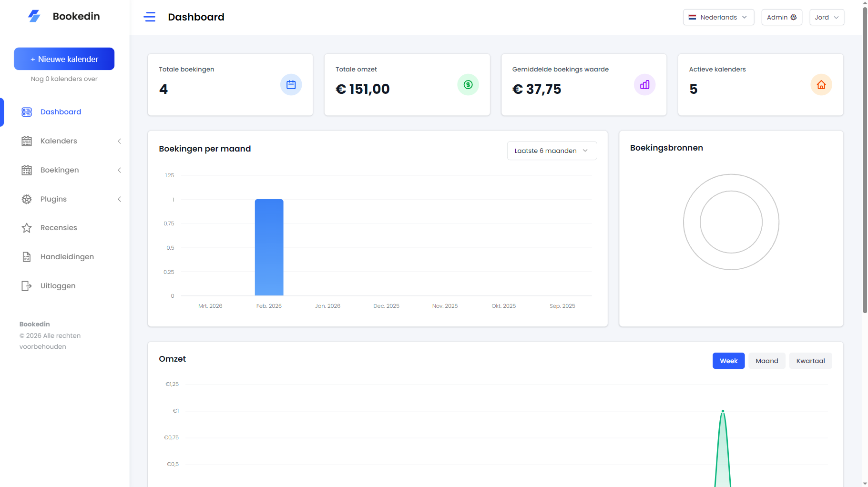Click the purple bar chart icon
Viewport: 868px width, 487px height.
tap(644, 85)
